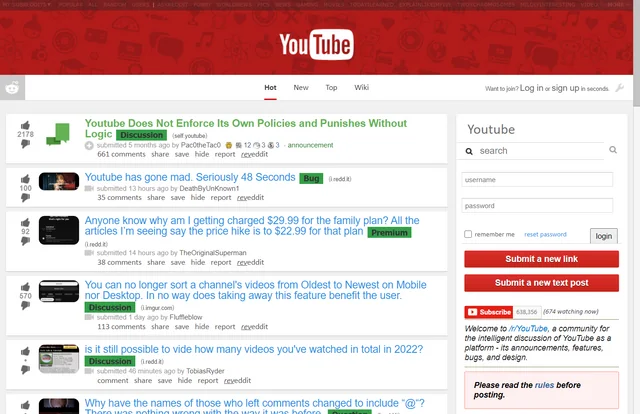Screen dimensions: 640x414
Task: Click the 'reset password' link
Action: (545, 234)
